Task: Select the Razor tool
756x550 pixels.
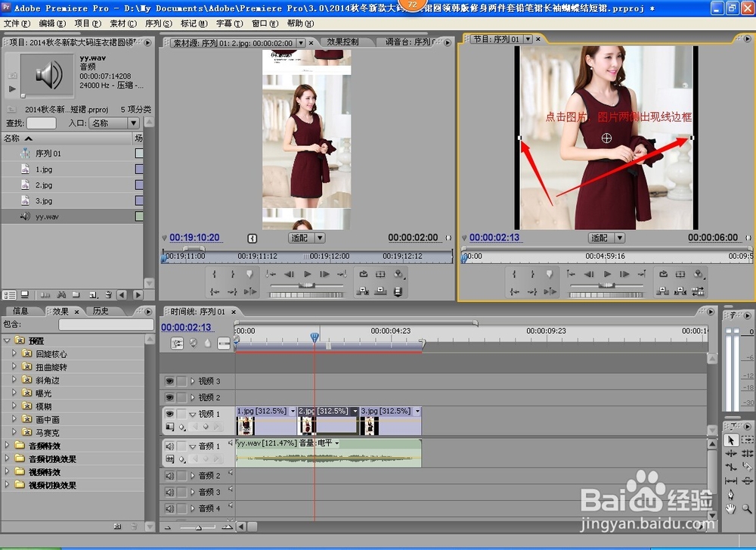Action: [747, 467]
